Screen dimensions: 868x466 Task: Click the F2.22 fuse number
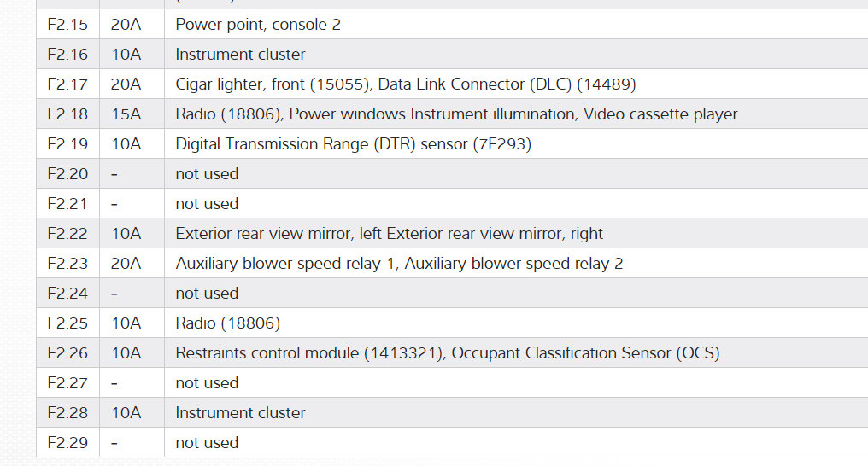[67, 234]
